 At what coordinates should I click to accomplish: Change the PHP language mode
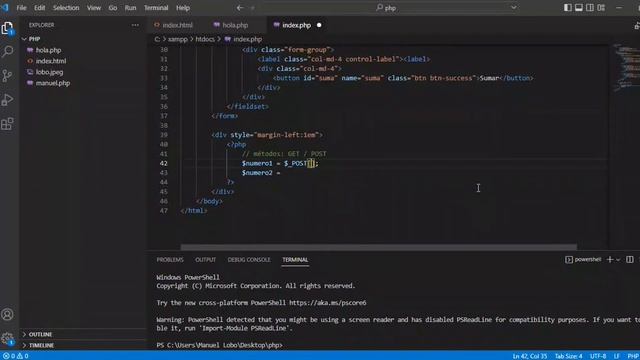click(x=633, y=356)
